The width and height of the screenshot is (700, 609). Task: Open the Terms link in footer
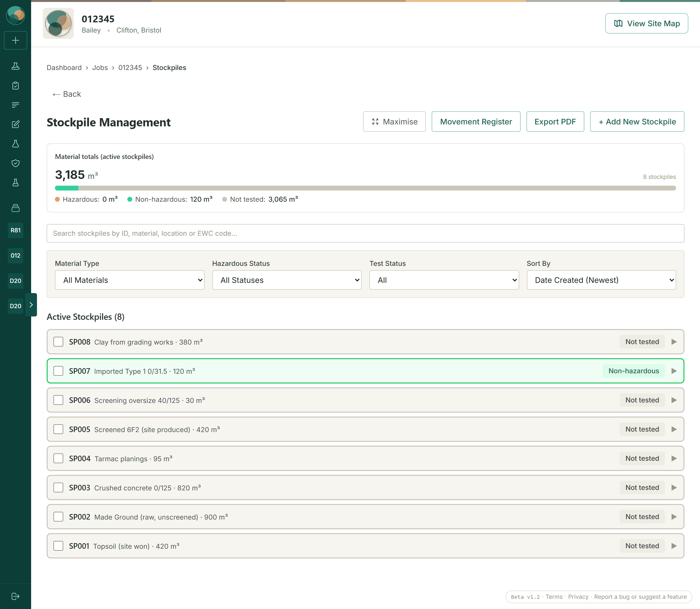(x=554, y=597)
